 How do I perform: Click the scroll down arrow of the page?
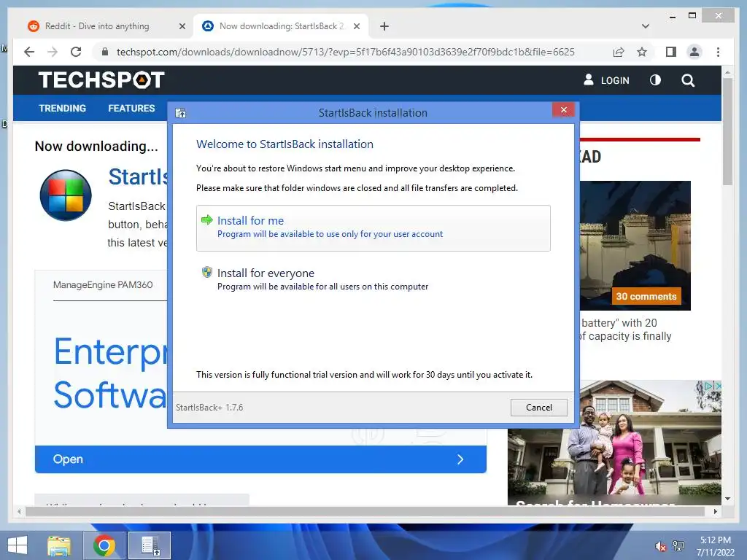pos(727,499)
